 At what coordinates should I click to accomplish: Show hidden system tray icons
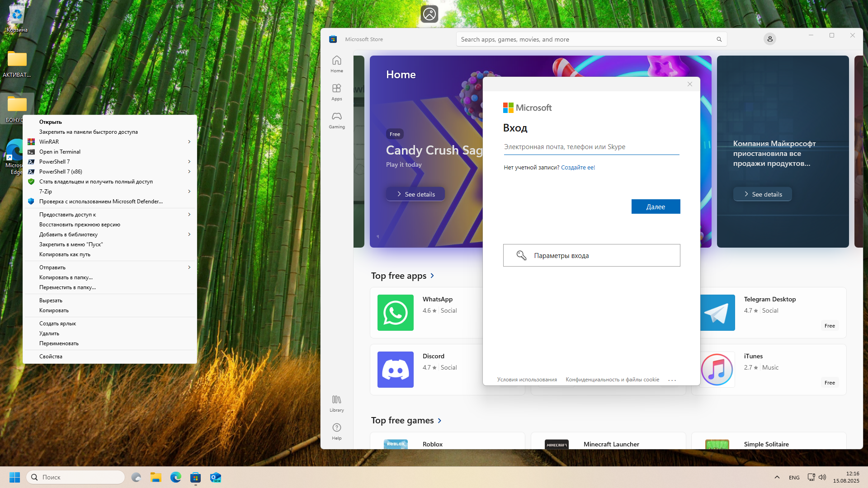coord(777,477)
